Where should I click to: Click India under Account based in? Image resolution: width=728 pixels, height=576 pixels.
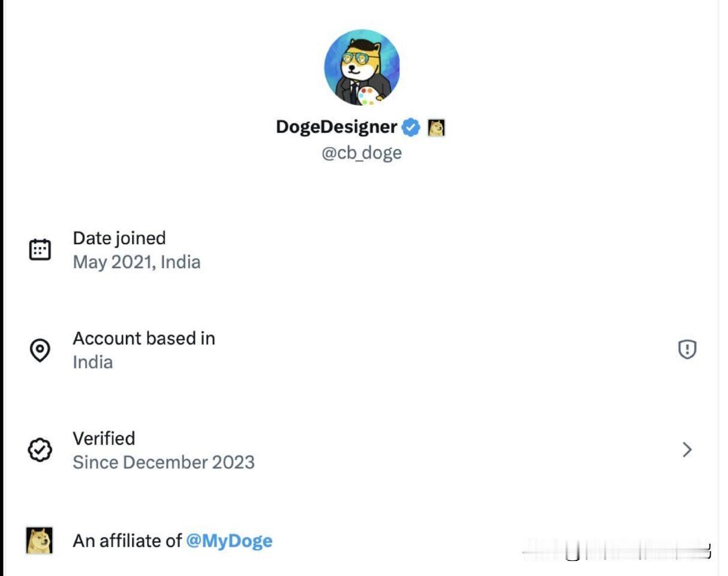(x=92, y=362)
